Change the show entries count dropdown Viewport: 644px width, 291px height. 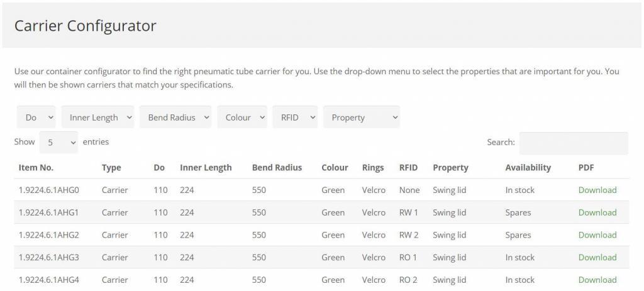click(x=58, y=143)
